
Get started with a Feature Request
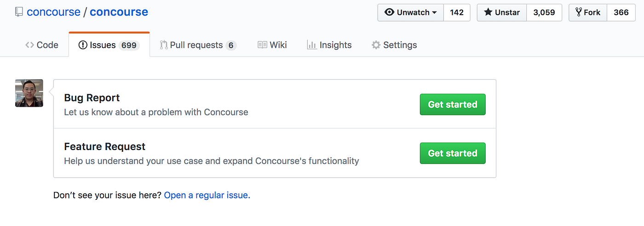453,153
